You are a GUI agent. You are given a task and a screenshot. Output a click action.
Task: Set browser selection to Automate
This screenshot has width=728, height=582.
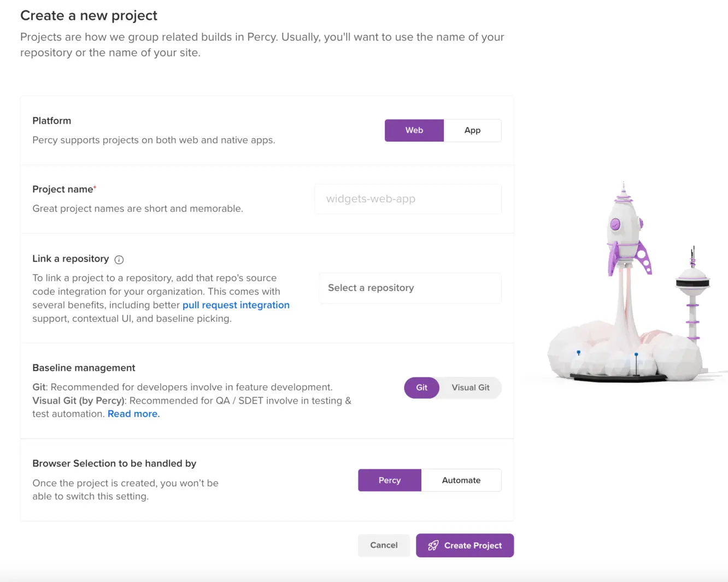tap(461, 480)
